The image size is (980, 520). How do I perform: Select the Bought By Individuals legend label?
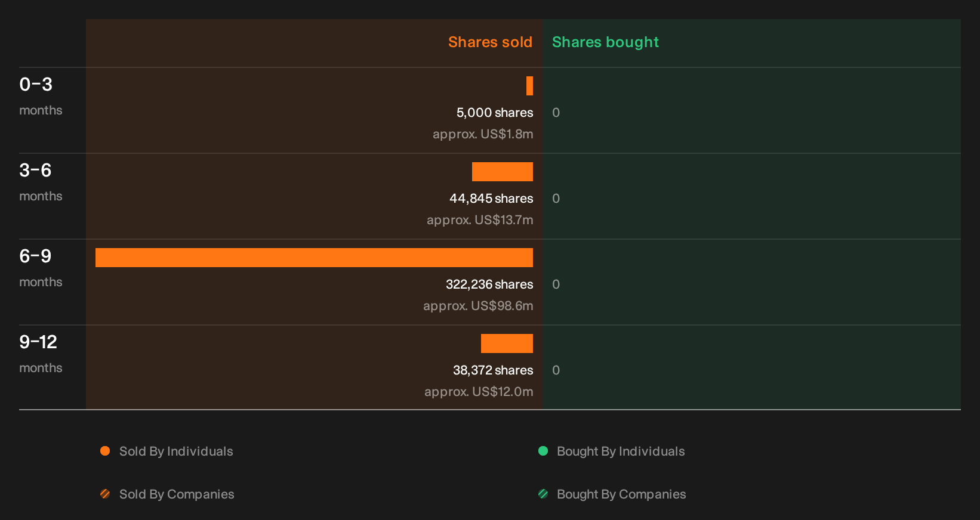pos(621,451)
